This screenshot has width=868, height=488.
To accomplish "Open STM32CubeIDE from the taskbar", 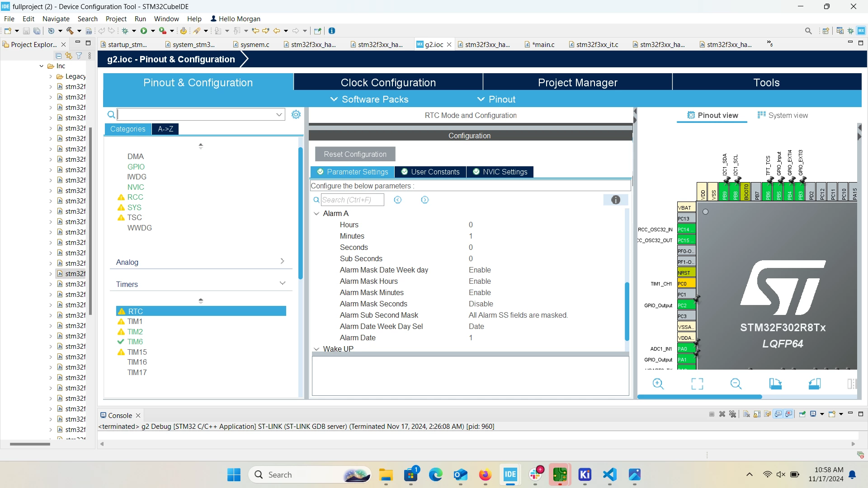I will tap(510, 474).
